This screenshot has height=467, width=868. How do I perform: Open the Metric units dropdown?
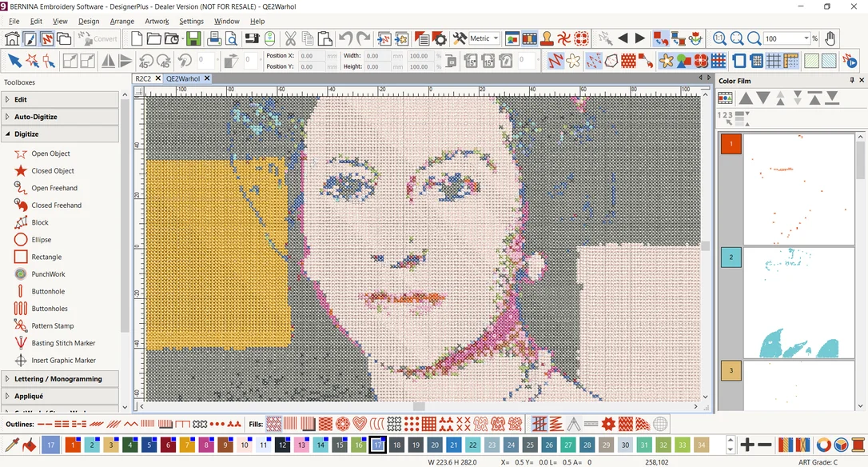pos(496,38)
